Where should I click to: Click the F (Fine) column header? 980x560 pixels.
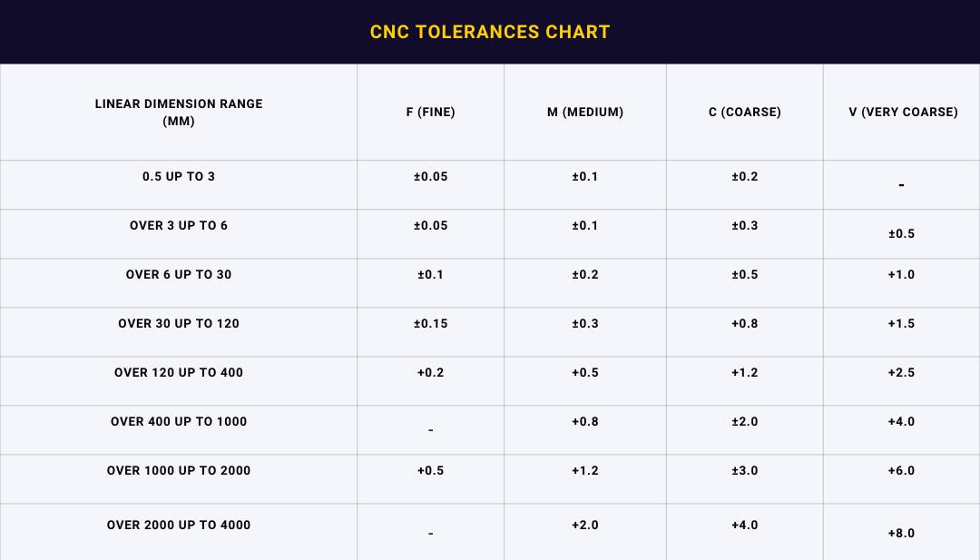click(x=430, y=113)
